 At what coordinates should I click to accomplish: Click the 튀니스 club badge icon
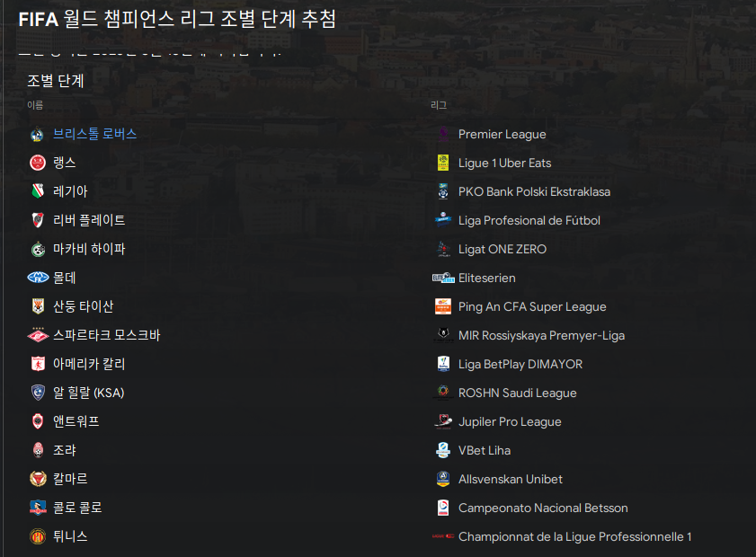pos(38,536)
